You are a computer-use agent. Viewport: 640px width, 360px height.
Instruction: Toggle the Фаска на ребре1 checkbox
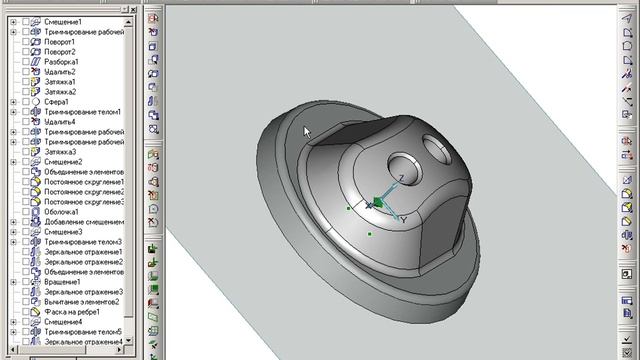[26, 312]
